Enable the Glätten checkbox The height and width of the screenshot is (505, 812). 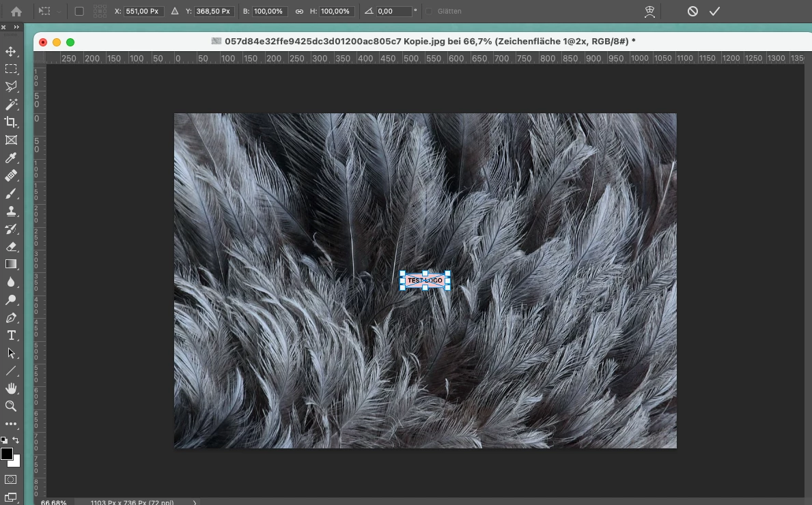tap(430, 12)
